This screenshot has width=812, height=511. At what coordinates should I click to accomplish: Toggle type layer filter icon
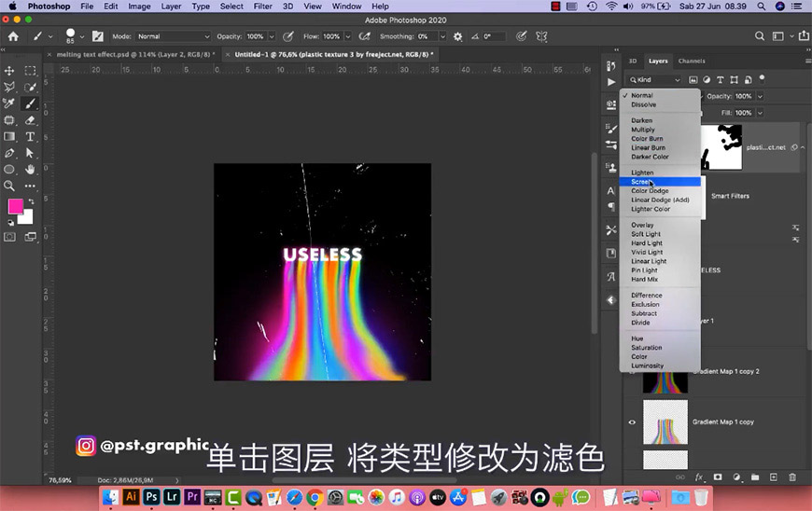pyautogui.click(x=721, y=79)
